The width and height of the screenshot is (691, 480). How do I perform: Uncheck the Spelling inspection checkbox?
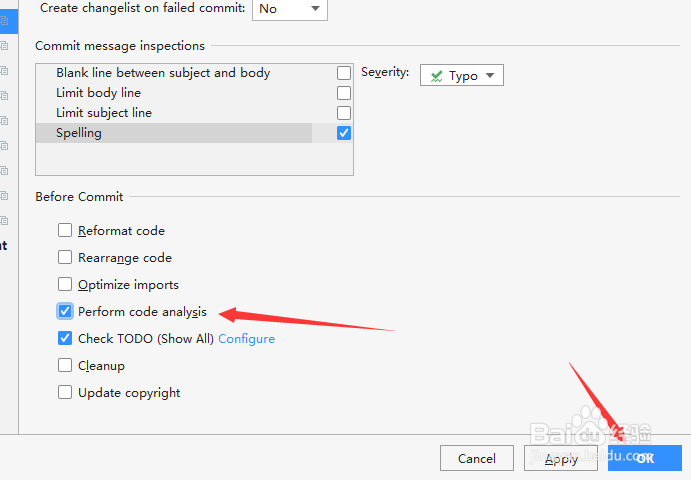[x=344, y=133]
